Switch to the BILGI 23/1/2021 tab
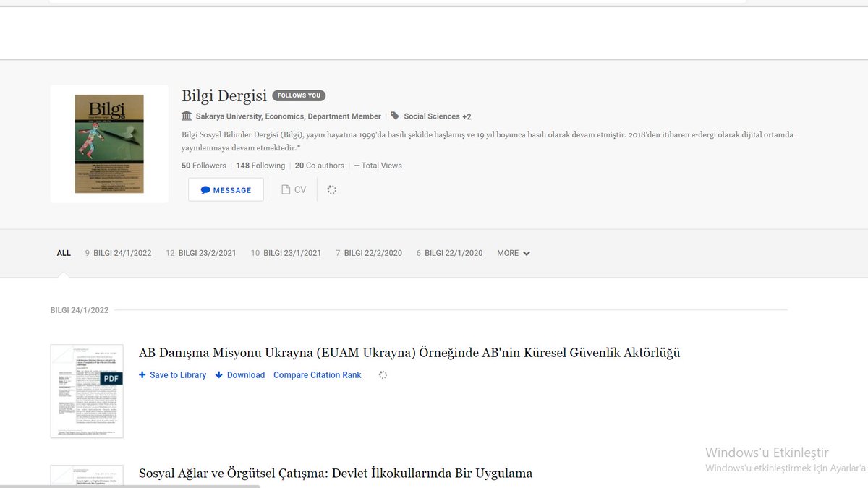This screenshot has width=868, height=488. [x=286, y=253]
